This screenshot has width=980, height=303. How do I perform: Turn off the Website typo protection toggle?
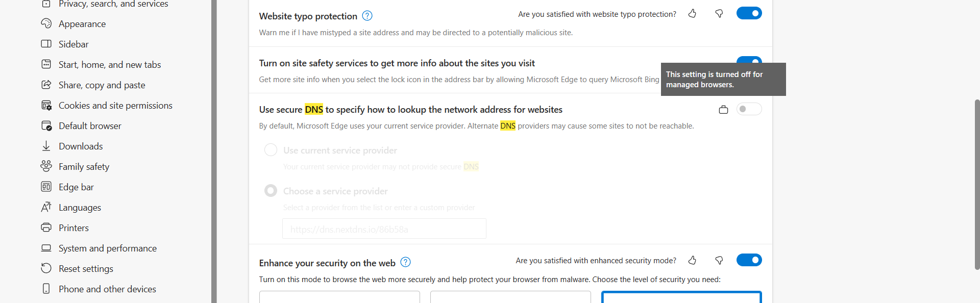pyautogui.click(x=749, y=13)
